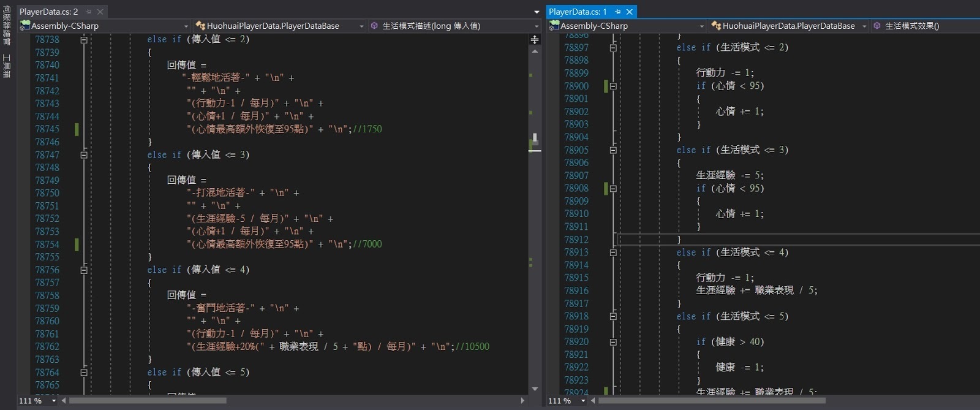Viewport: 980px width, 410px height.
Task: Pin the PlayerData.cs: 1 tab
Action: coord(617,12)
